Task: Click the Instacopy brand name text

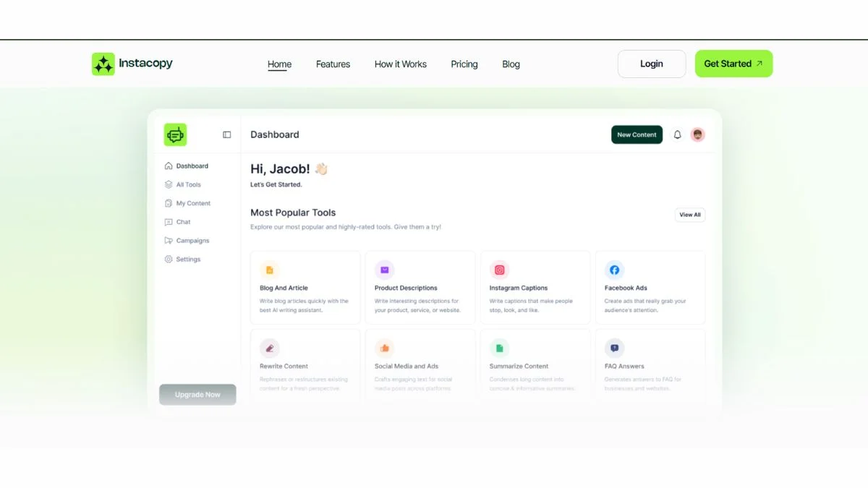Action: coord(145,64)
